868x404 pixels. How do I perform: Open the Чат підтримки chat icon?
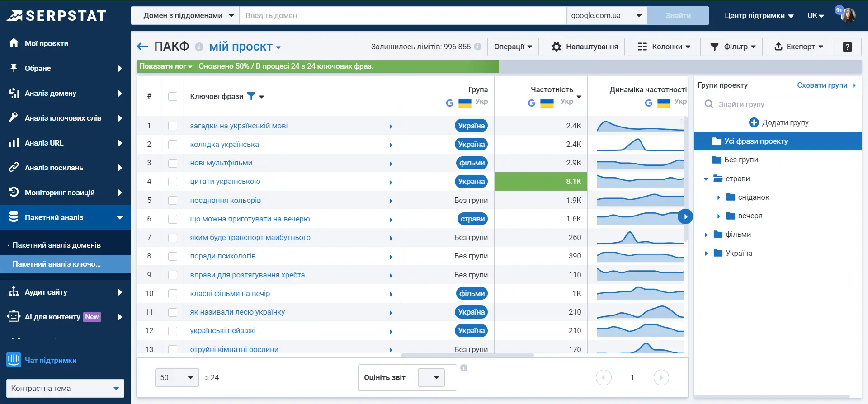click(x=14, y=360)
